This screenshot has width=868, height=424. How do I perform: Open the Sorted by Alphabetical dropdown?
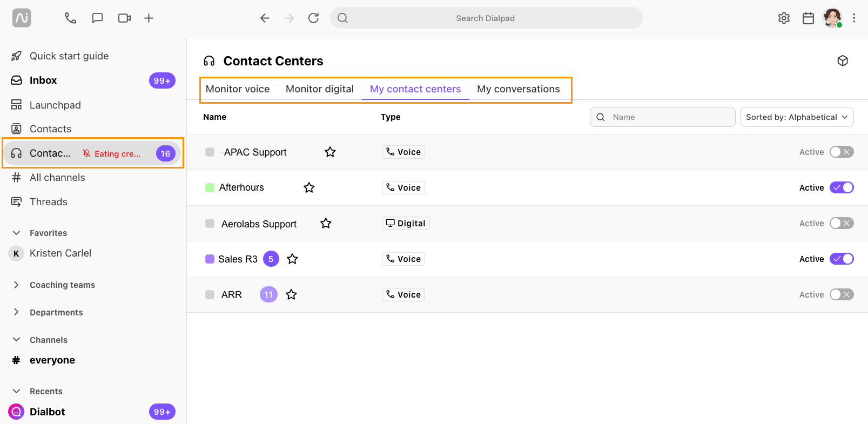797,117
